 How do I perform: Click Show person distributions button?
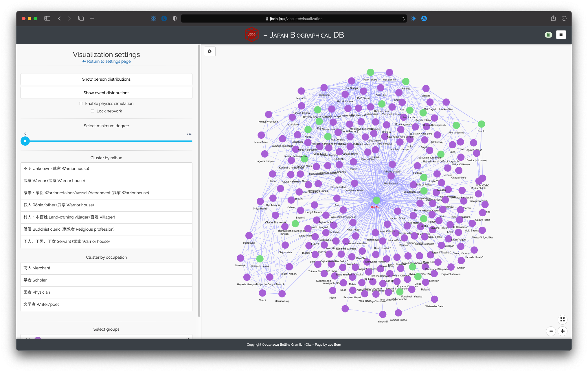[x=106, y=79]
